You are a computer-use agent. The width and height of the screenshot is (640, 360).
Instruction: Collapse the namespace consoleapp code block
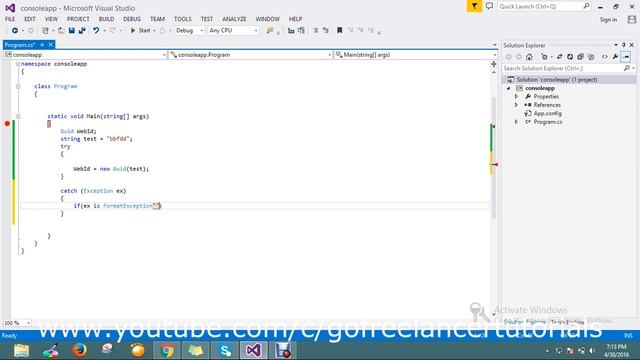[18, 64]
